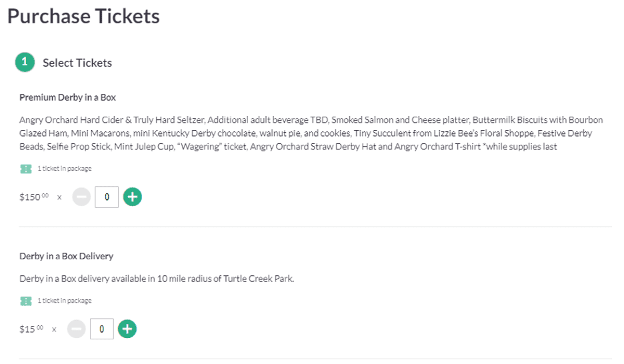Increase Premium Derby in a Box quantity

coord(133,197)
